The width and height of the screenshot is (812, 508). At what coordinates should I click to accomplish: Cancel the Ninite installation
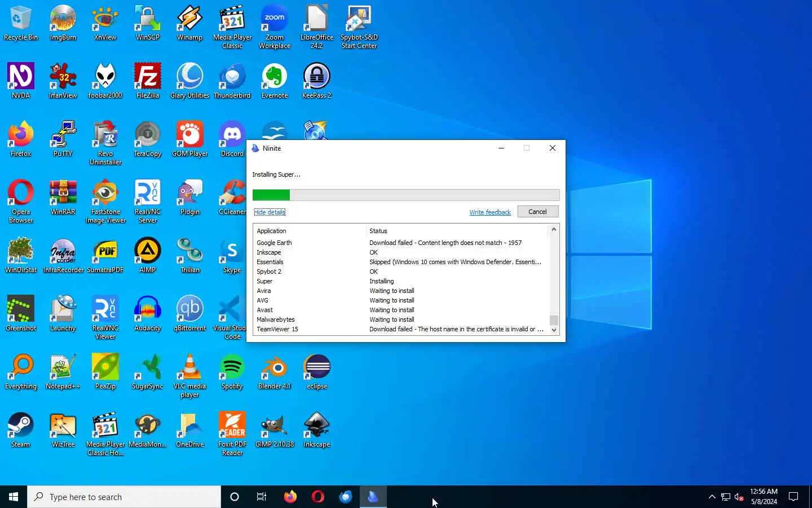537,212
